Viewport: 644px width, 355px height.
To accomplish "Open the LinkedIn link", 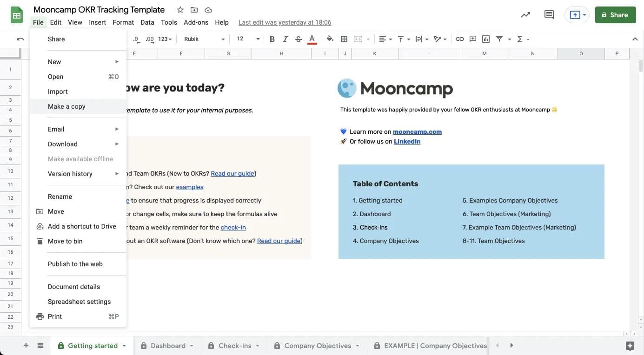I will tap(407, 141).
